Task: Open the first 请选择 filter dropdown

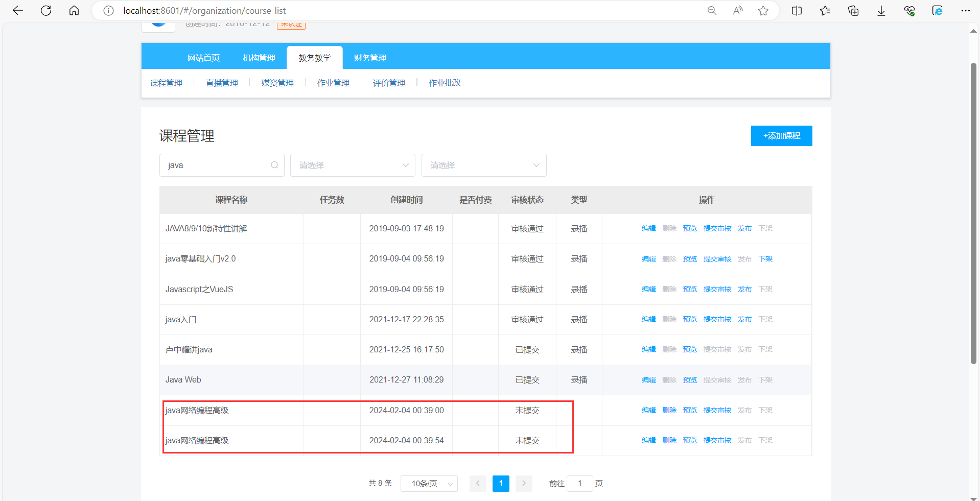Action: click(353, 165)
